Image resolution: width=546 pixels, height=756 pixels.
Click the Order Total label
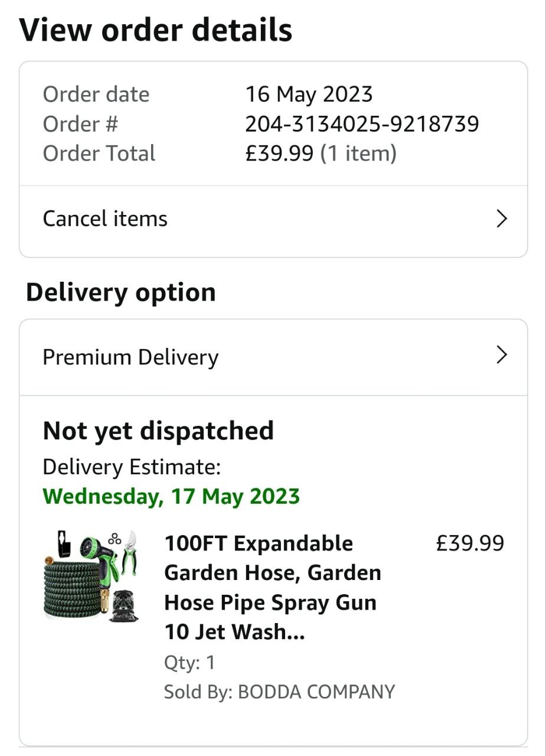point(99,154)
